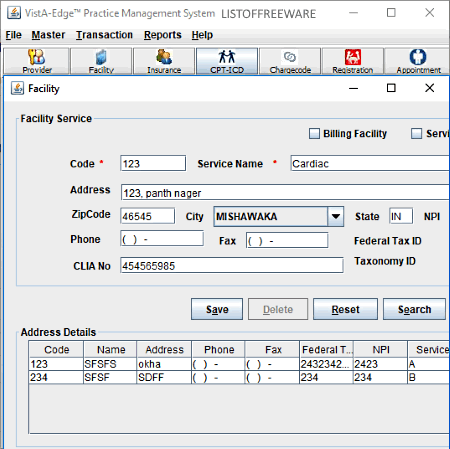Open the Transaction menu
Viewport: 450px width, 449px height.
point(104,35)
